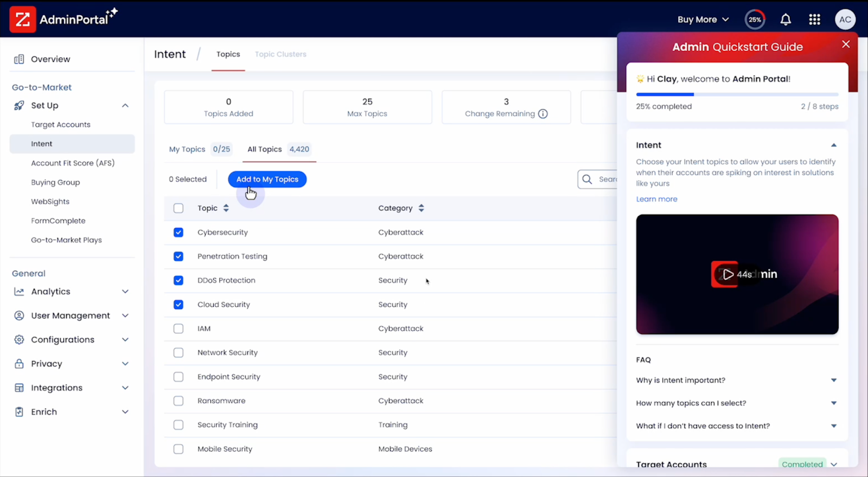Click the AC user avatar
The image size is (868, 477).
click(x=845, y=20)
